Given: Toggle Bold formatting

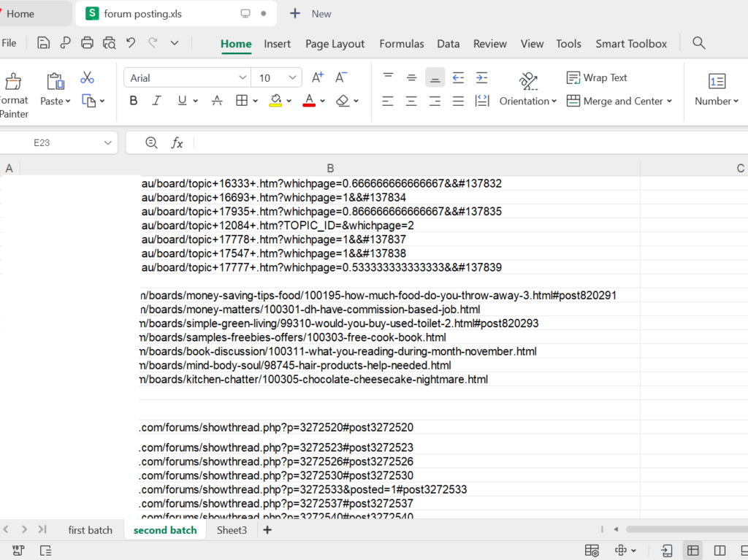Looking at the screenshot, I should point(134,101).
